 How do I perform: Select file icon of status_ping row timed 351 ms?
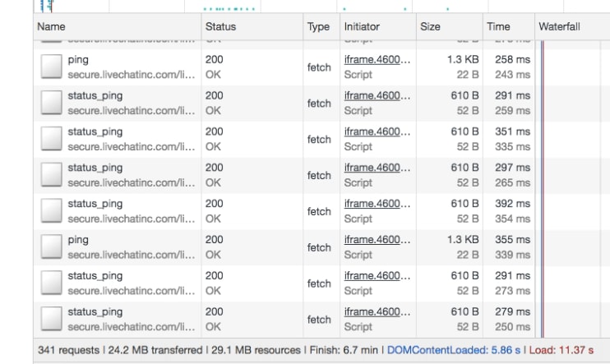[x=51, y=138]
